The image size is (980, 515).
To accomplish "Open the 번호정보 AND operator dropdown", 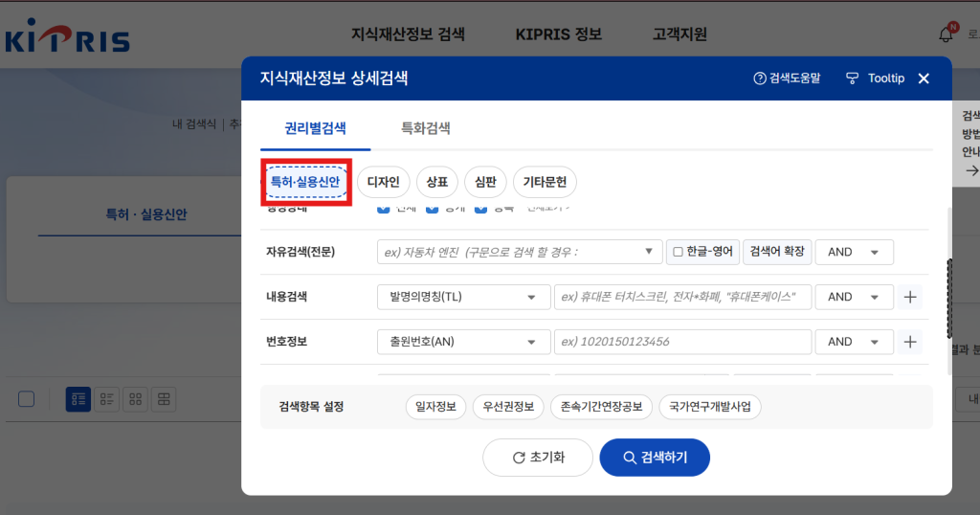I will [x=854, y=342].
